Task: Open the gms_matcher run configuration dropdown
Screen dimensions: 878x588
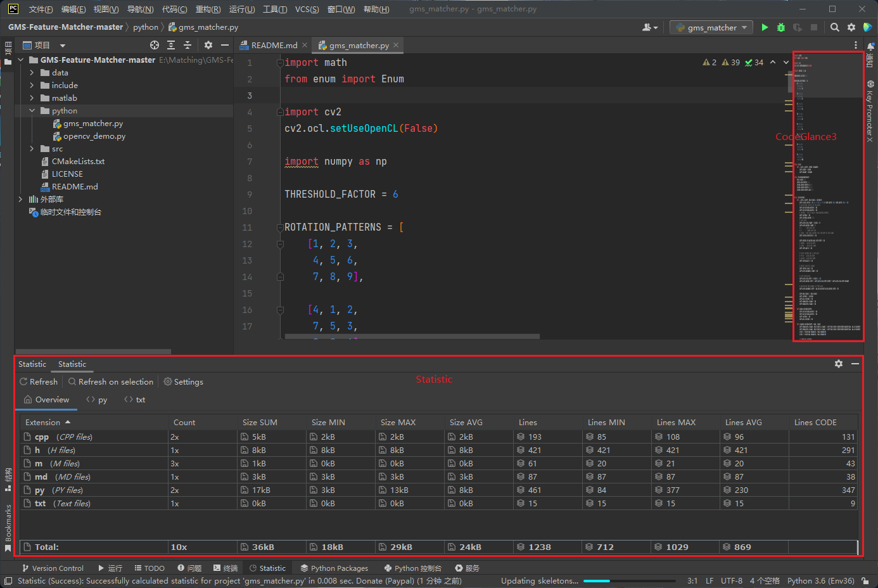Action: tap(711, 27)
